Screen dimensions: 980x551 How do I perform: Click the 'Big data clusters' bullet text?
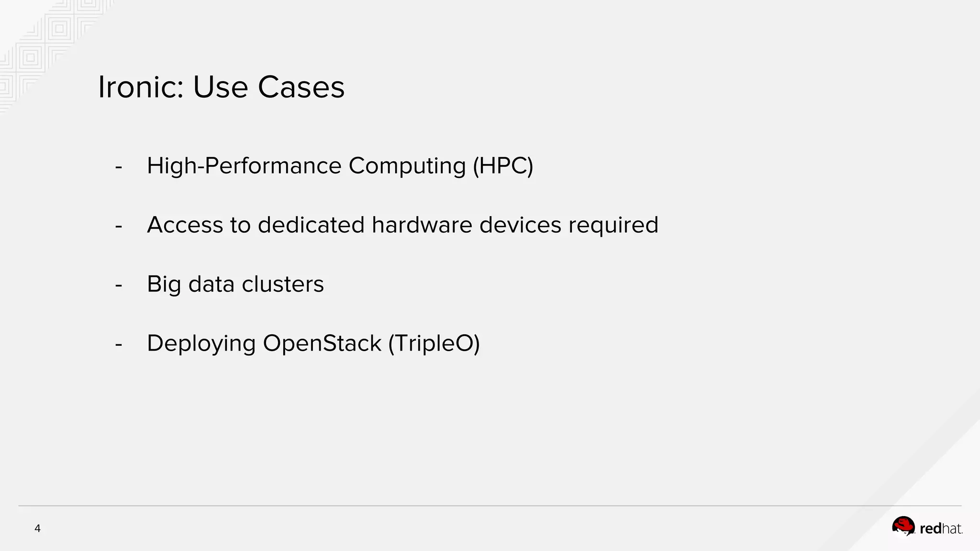tap(235, 284)
